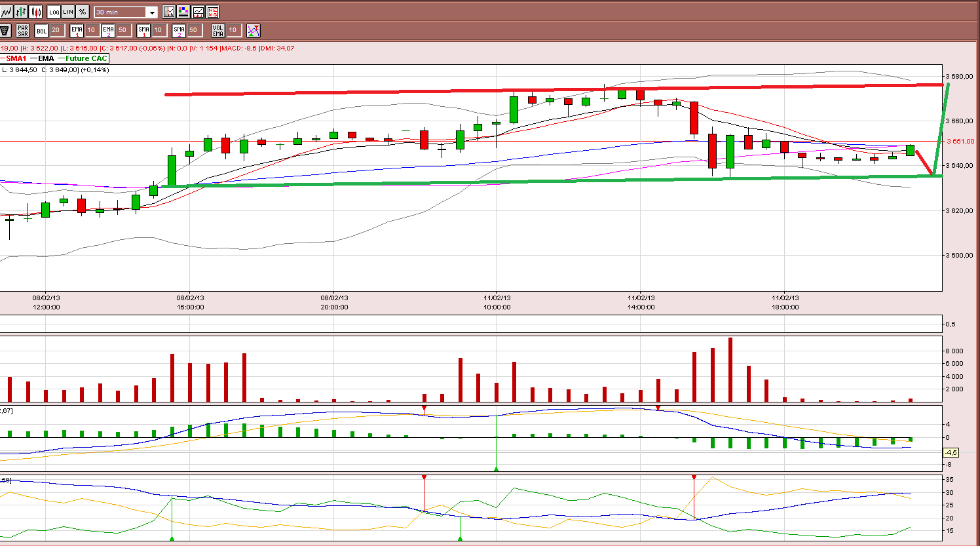This screenshot has width=980, height=546.
Task: Click the trash bin icon
Action: [5, 30]
